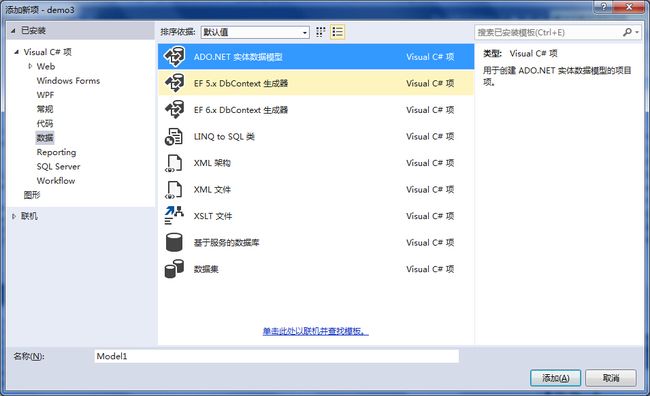
Task: Select Windows Forms category
Action: coord(68,80)
